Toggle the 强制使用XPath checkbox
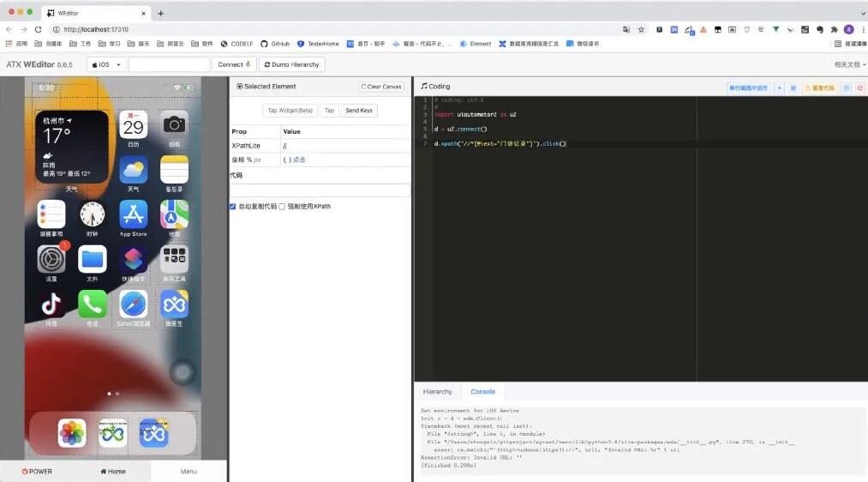This screenshot has height=482, width=868. point(282,206)
